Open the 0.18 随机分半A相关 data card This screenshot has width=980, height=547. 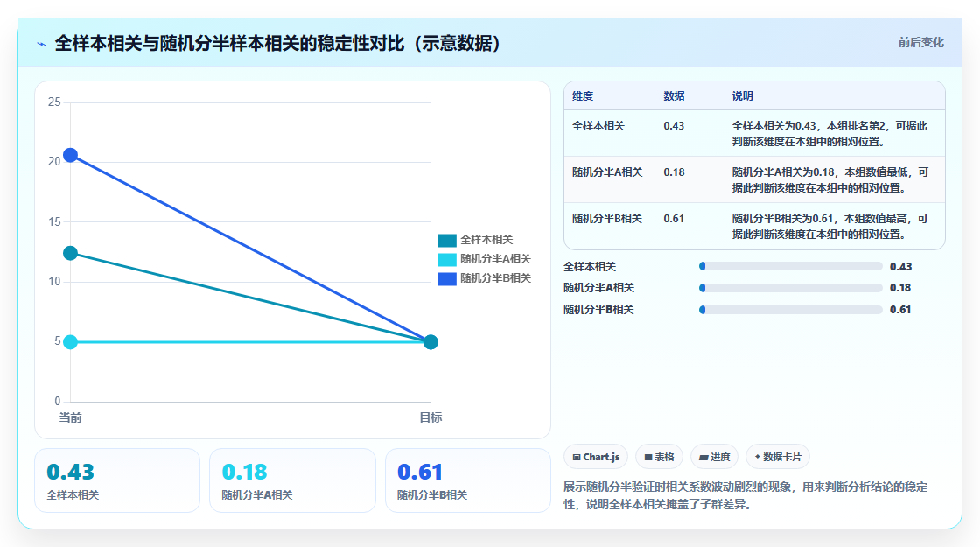coord(292,480)
